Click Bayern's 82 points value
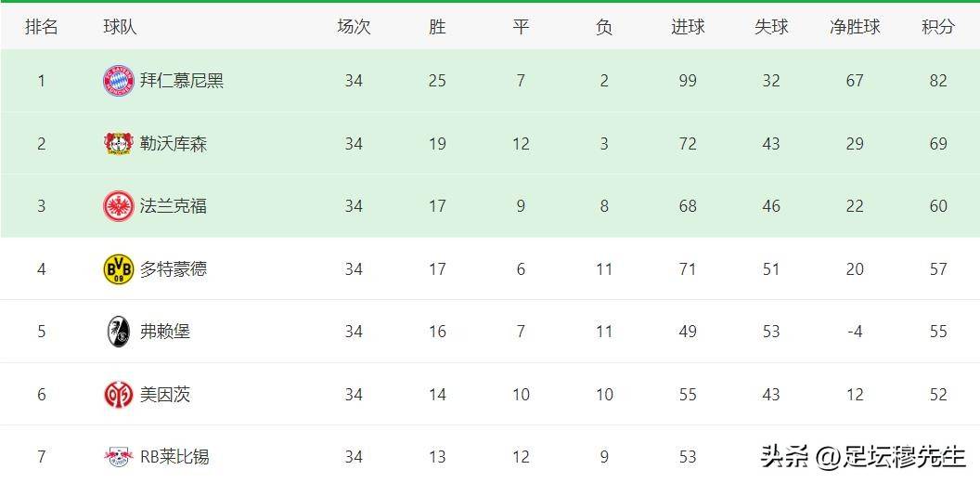980x483 pixels. click(938, 81)
